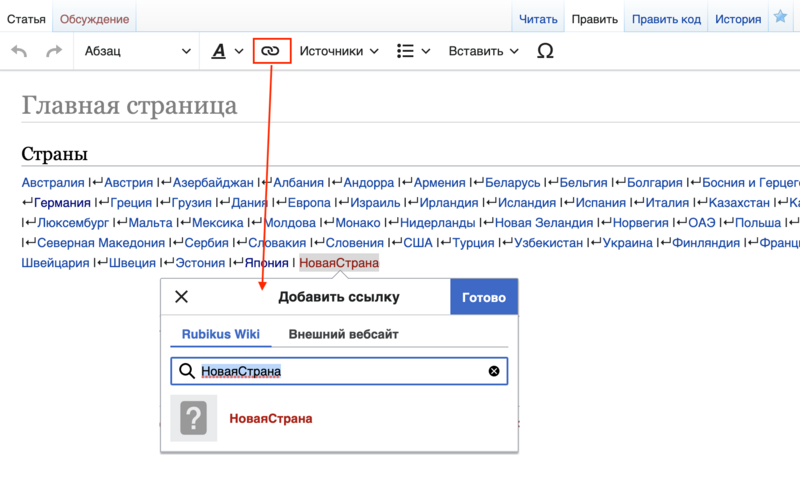The height and width of the screenshot is (504, 800).
Task: Open the Нидерланды link
Action: click(437, 223)
